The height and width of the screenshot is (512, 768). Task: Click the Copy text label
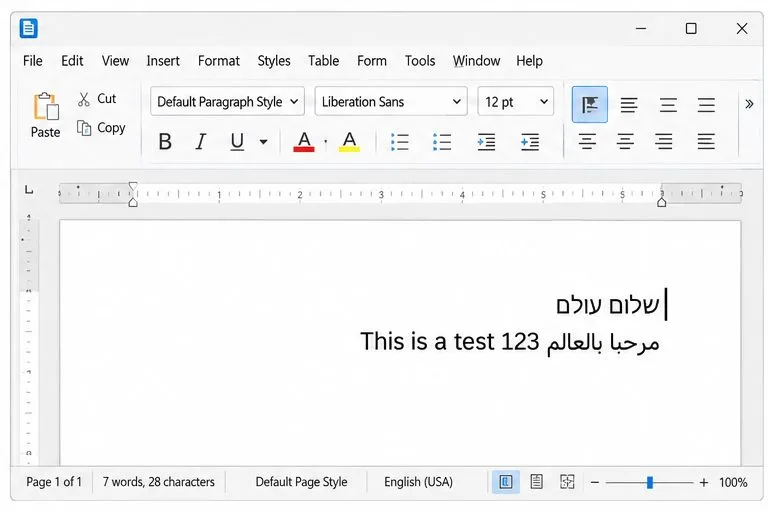(111, 128)
